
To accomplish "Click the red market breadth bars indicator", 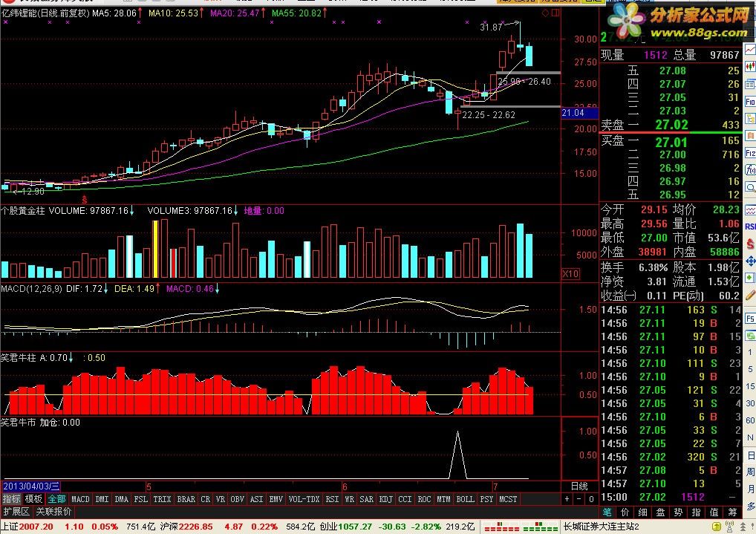I will (501, 527).
